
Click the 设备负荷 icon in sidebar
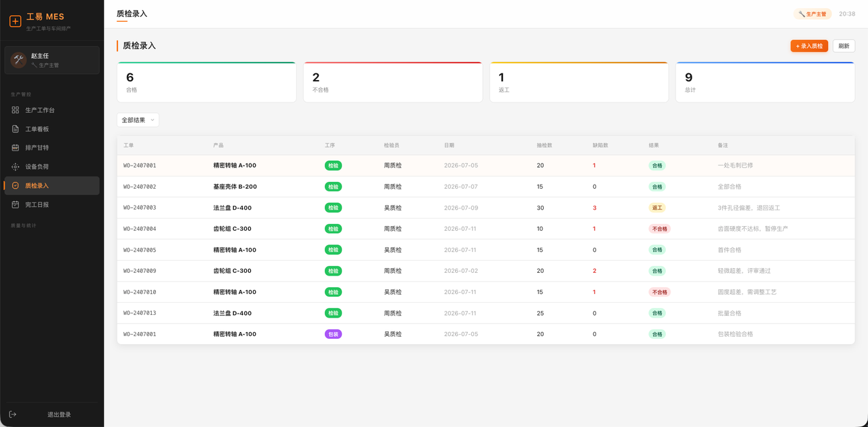[16, 166]
